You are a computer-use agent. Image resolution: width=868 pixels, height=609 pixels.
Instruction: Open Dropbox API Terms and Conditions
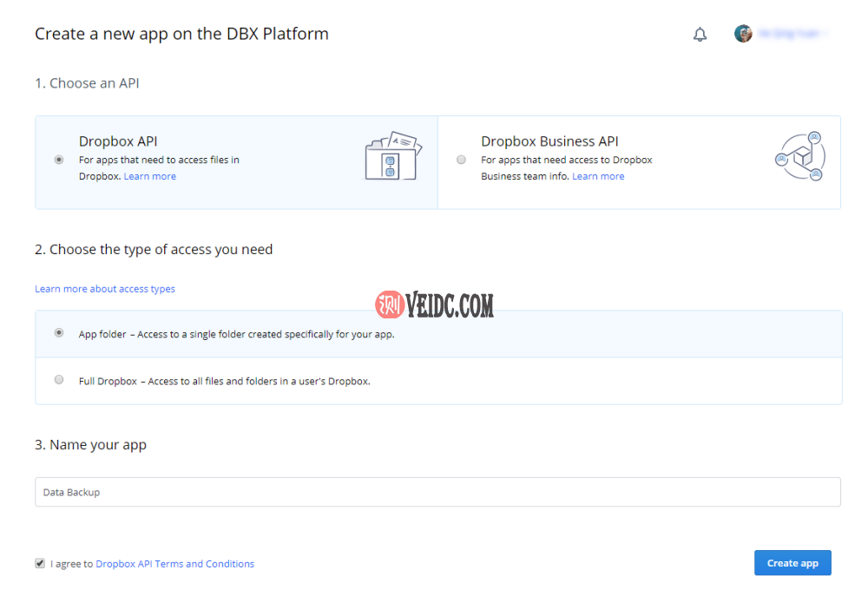click(x=174, y=563)
